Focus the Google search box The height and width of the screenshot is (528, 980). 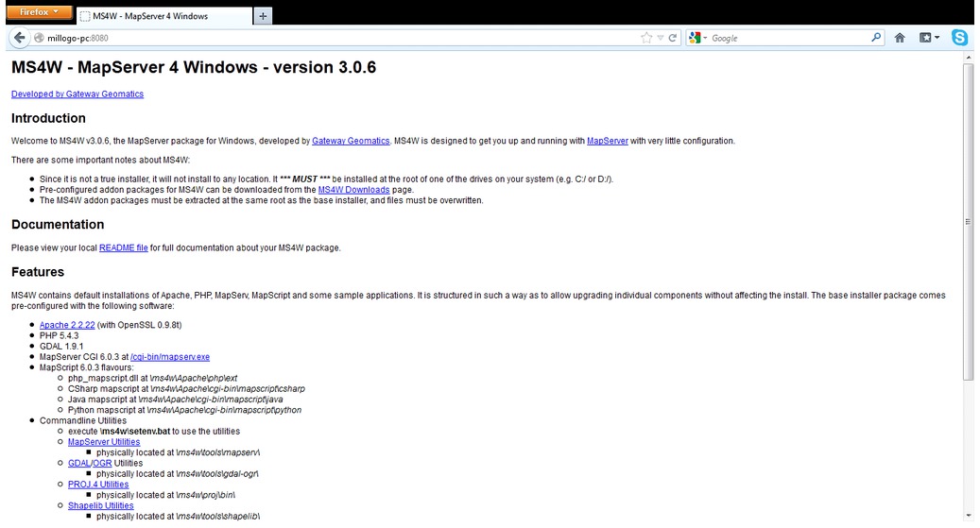tap(789, 38)
